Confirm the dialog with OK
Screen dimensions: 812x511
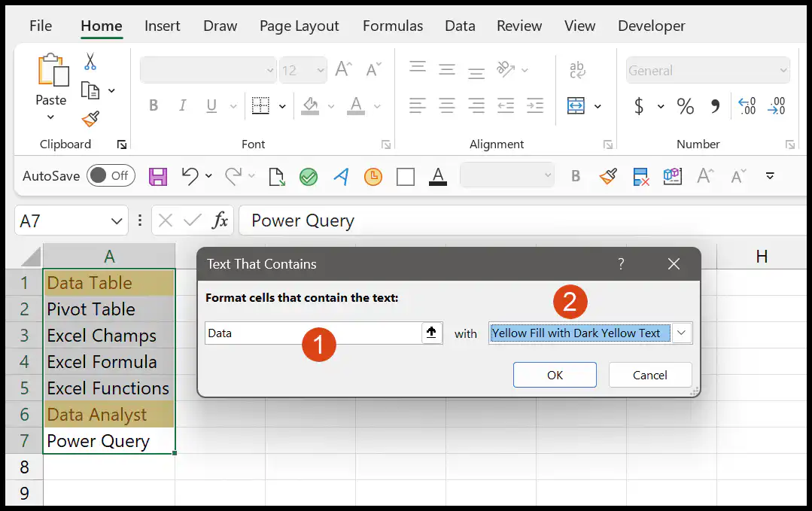point(555,375)
